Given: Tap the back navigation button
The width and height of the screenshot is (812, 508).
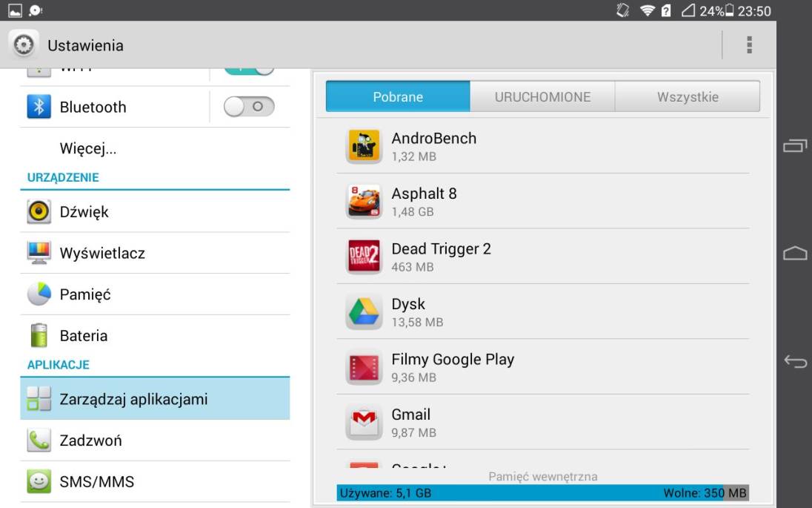Looking at the screenshot, I should click(x=795, y=360).
